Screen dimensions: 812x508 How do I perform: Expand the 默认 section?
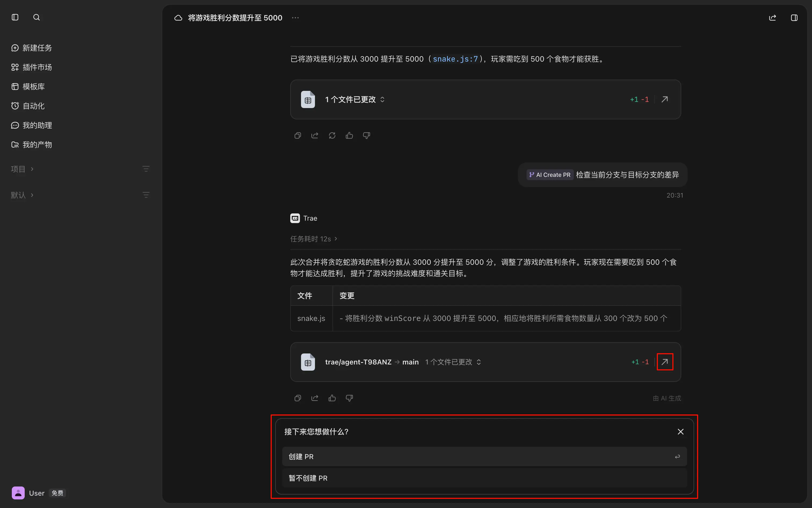(x=22, y=195)
